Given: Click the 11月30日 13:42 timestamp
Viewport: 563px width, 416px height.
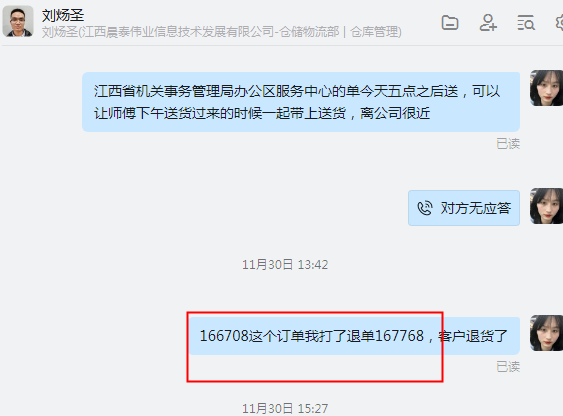Looking at the screenshot, I should (285, 265).
